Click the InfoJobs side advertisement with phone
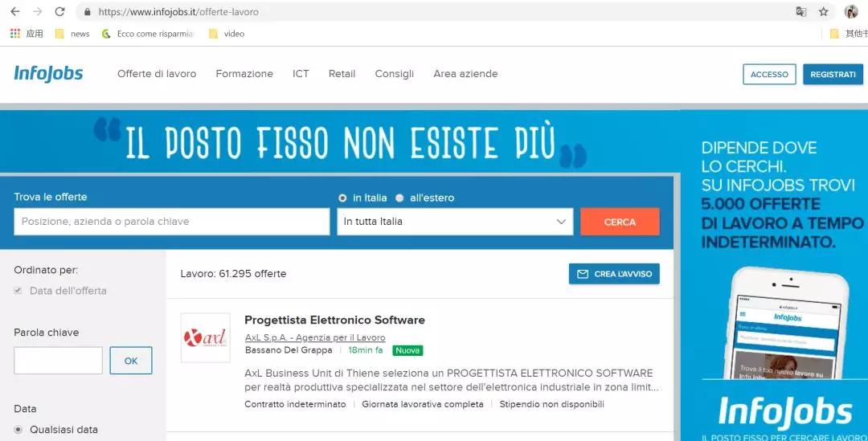868x441 pixels. point(775,276)
